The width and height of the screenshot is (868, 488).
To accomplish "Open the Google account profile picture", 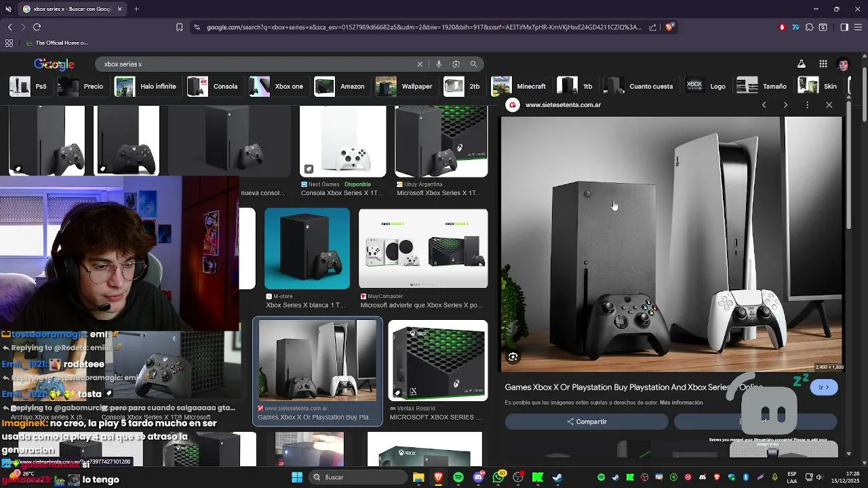I will point(843,64).
